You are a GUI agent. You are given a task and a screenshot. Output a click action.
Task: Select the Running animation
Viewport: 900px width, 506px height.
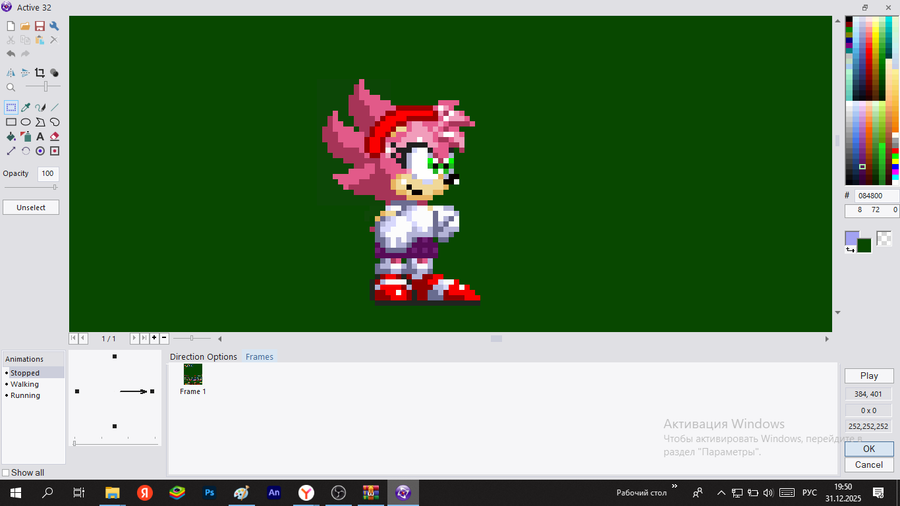click(x=25, y=395)
